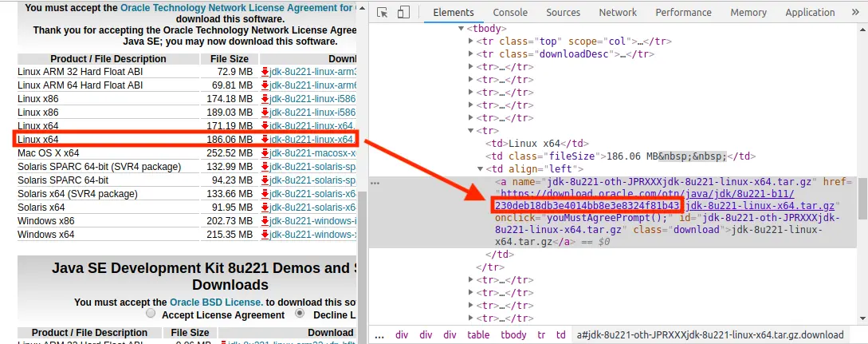
Task: Click red download arrow in 133.66 MB row
Action: coord(265,194)
